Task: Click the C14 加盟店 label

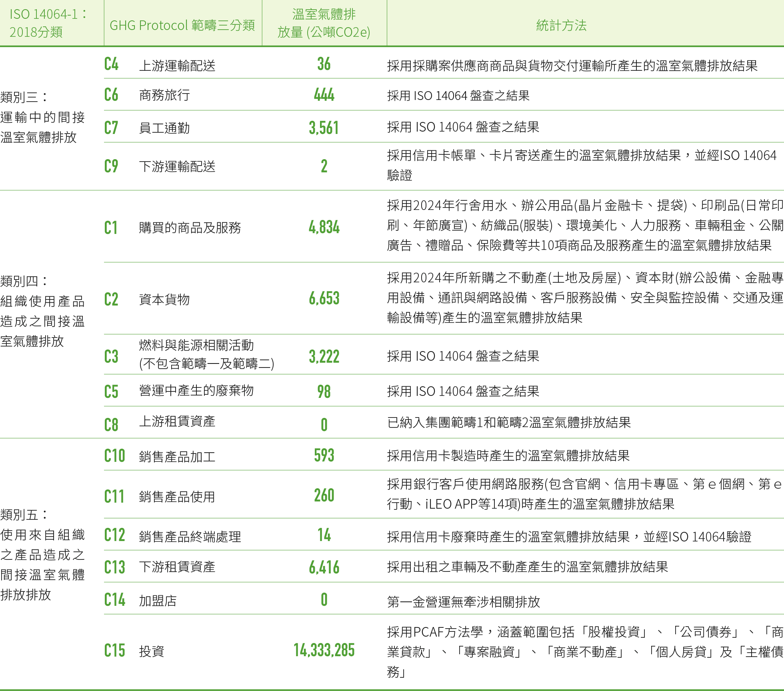Action: [158, 600]
